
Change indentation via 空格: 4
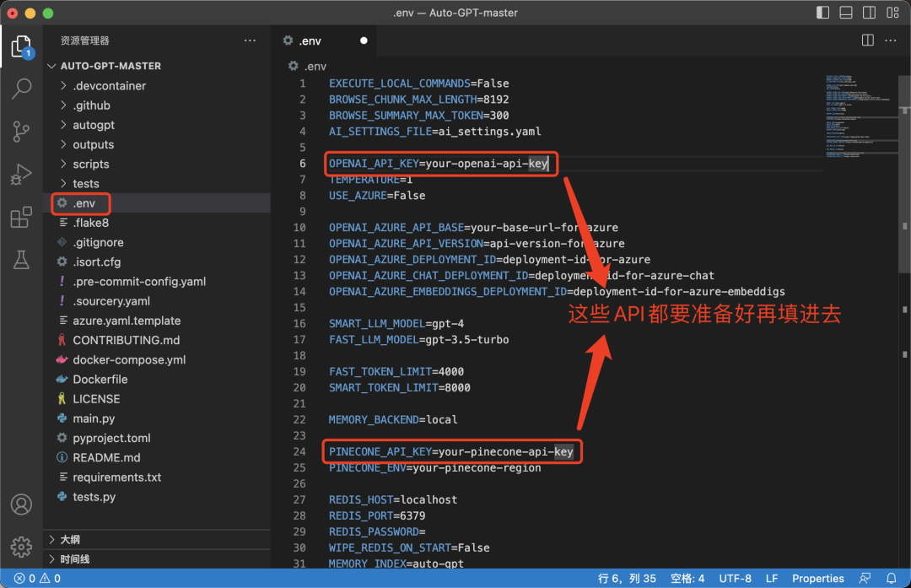pyautogui.click(x=687, y=578)
